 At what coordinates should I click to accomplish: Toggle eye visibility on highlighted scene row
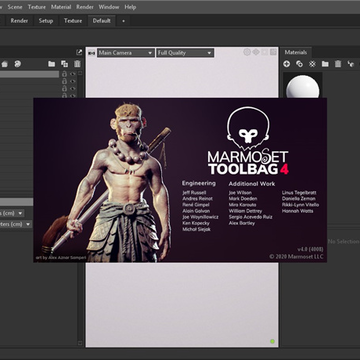point(72,74)
